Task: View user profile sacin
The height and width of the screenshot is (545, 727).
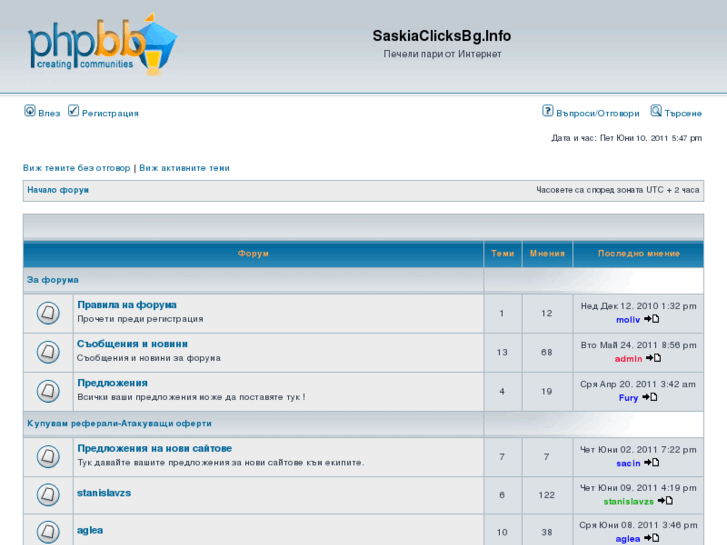Action: tap(628, 463)
